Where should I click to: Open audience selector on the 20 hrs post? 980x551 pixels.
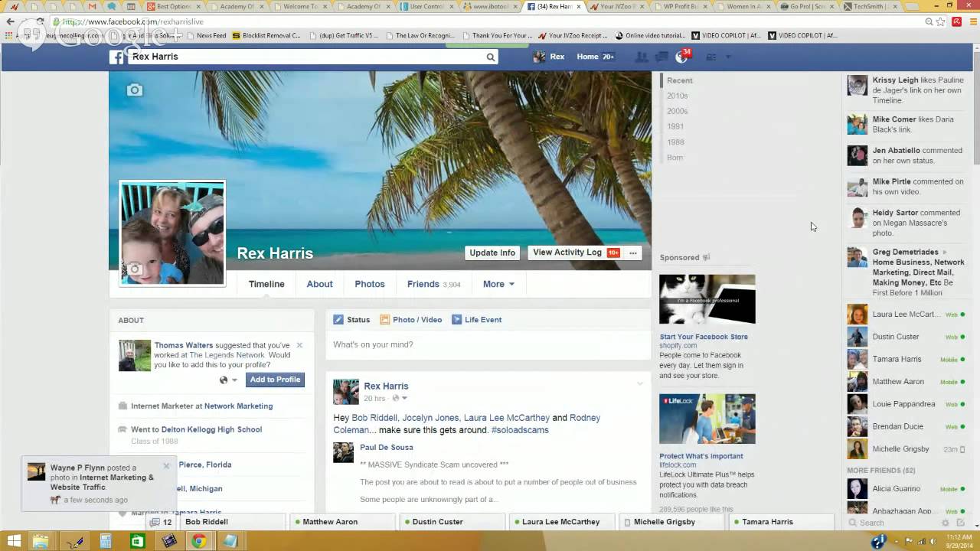(400, 398)
